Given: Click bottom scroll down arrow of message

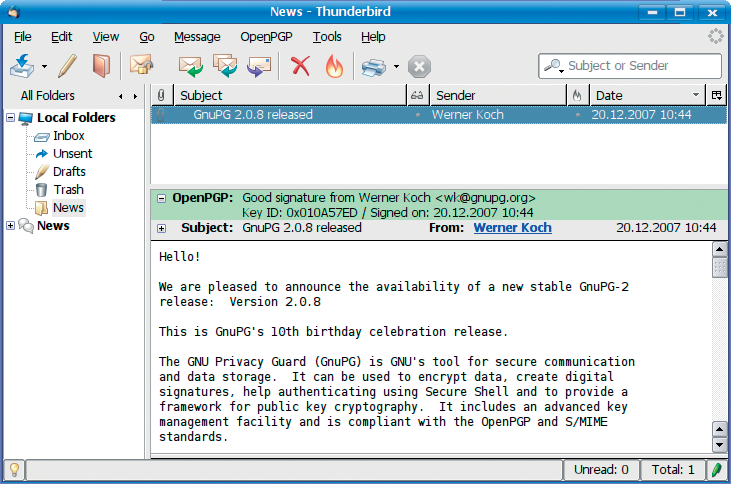Looking at the screenshot, I should click(x=719, y=445).
